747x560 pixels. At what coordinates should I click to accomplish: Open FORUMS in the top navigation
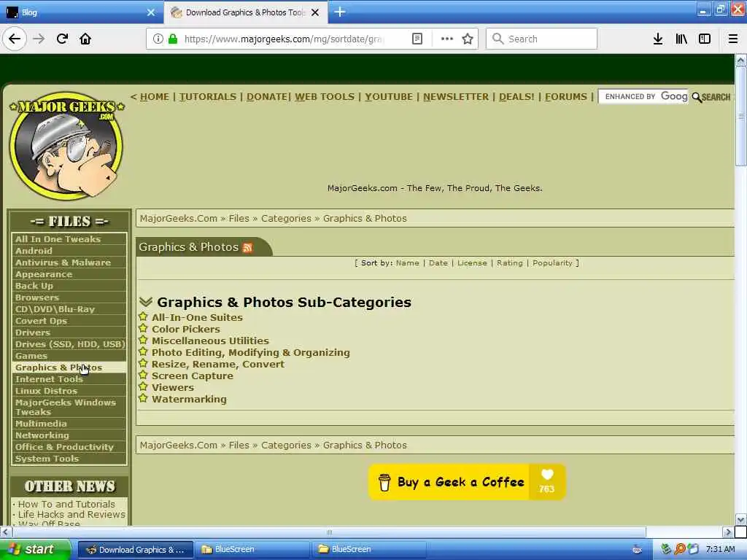[566, 97]
